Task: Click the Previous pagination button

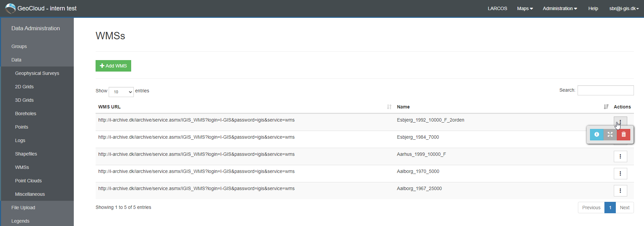Action: (591, 208)
